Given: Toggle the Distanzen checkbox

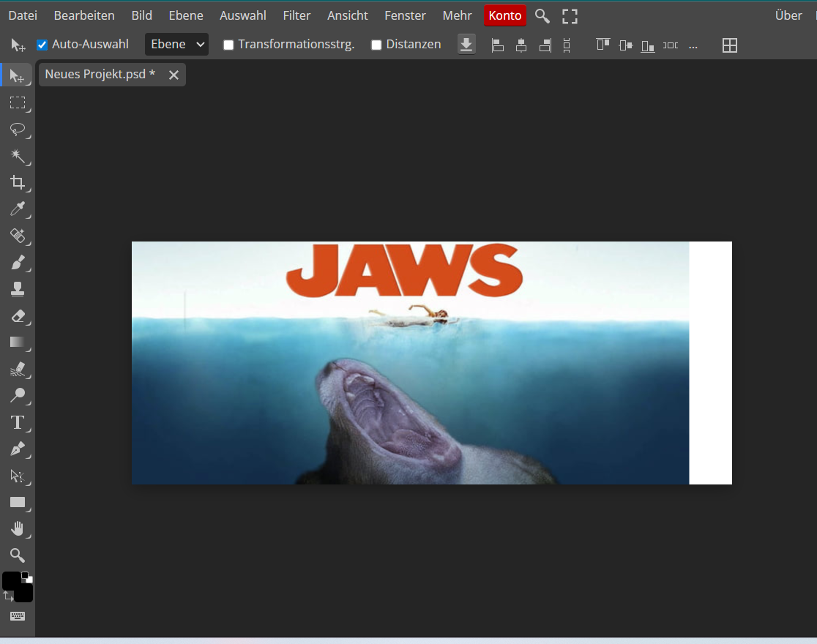Looking at the screenshot, I should 376,45.
